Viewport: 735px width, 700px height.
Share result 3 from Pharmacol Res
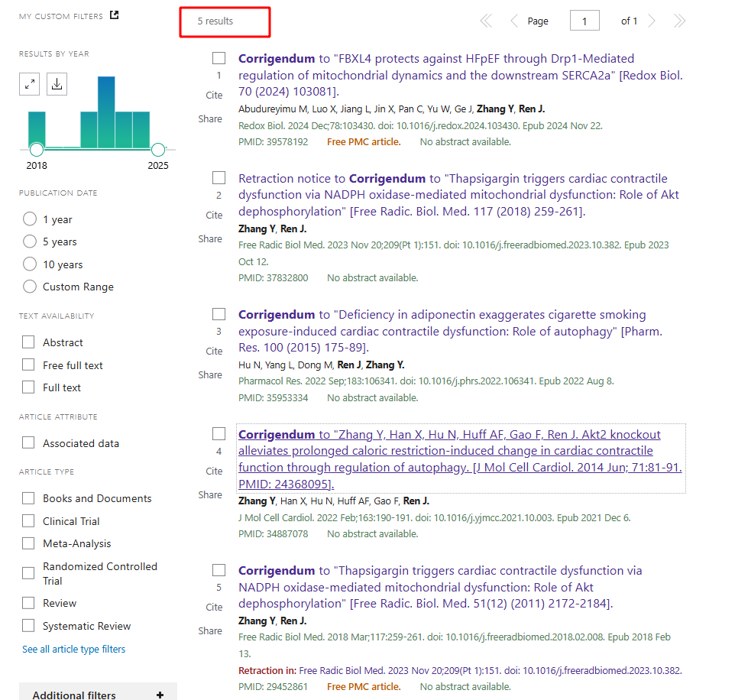pos(210,375)
